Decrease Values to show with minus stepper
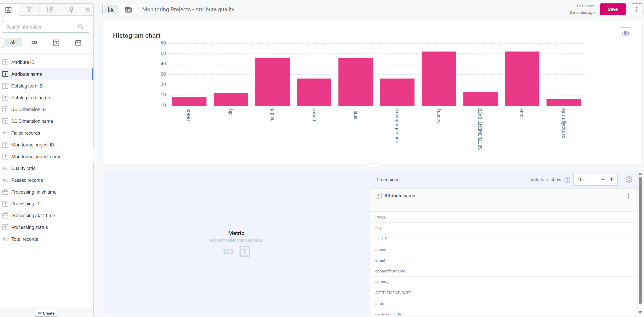This screenshot has height=317, width=644. 603,179
